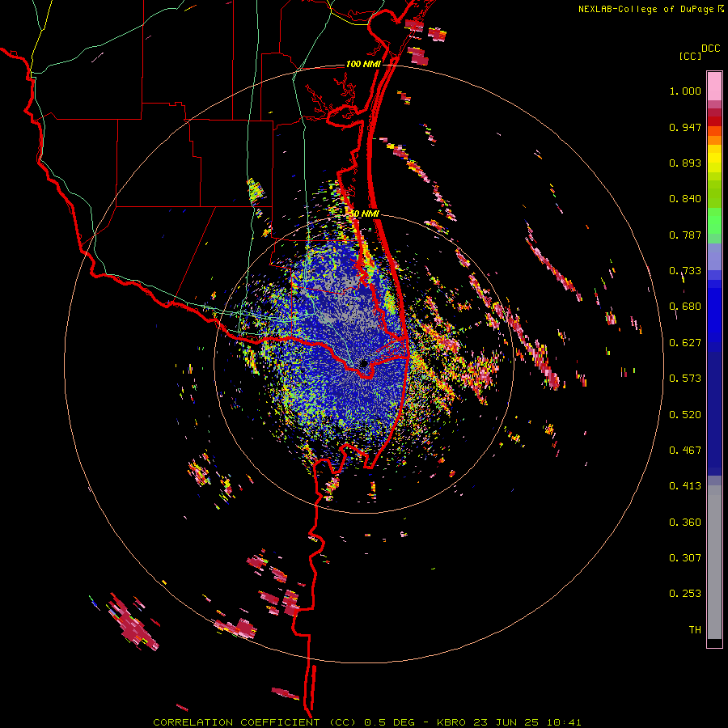Click the 1.000 value on color scale

pos(685,91)
